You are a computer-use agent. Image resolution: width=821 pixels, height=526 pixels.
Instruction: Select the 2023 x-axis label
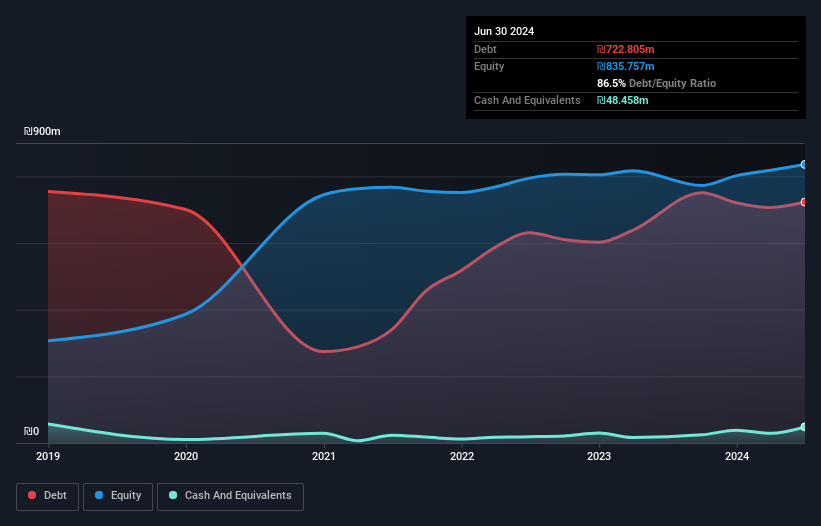tap(599, 456)
